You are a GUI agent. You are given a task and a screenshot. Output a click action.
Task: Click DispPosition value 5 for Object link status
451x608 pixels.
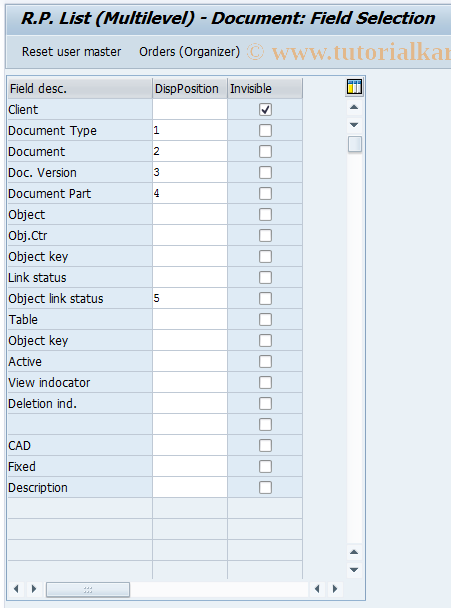(190, 299)
